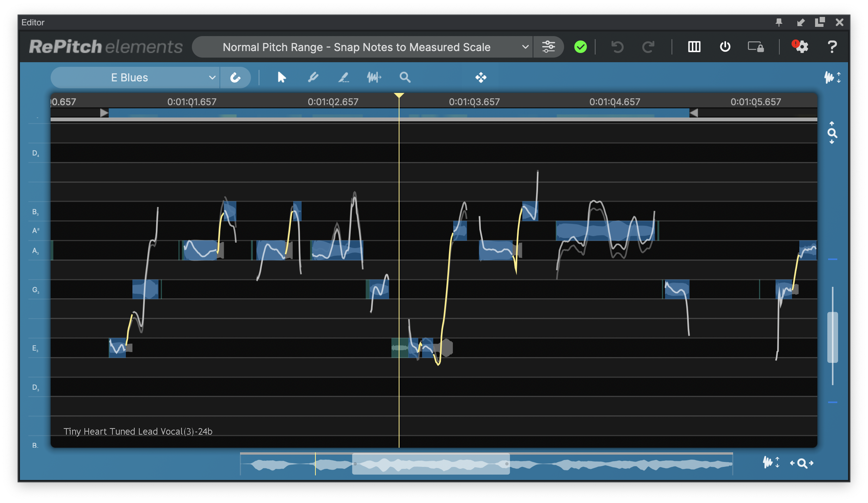This screenshot has width=868, height=503.
Task: Open the settings gear with alert badge
Action: pos(801,47)
